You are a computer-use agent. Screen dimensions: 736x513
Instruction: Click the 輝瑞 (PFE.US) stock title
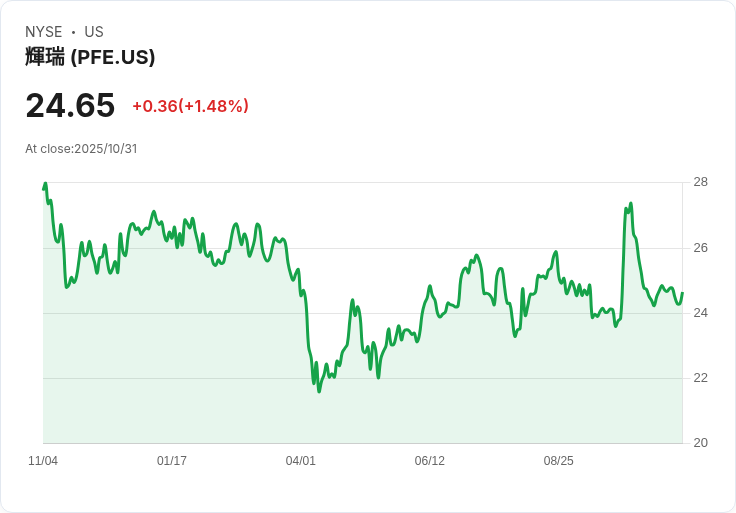tap(90, 58)
